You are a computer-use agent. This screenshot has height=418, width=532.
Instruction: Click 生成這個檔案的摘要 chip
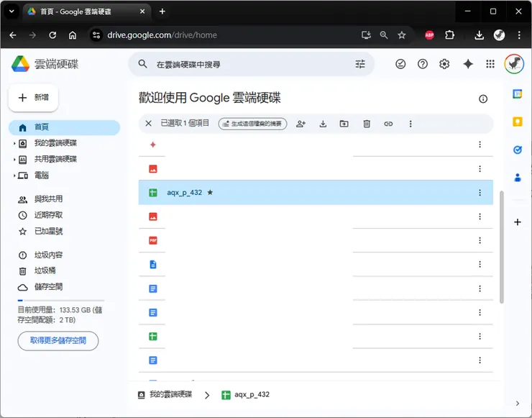click(252, 124)
